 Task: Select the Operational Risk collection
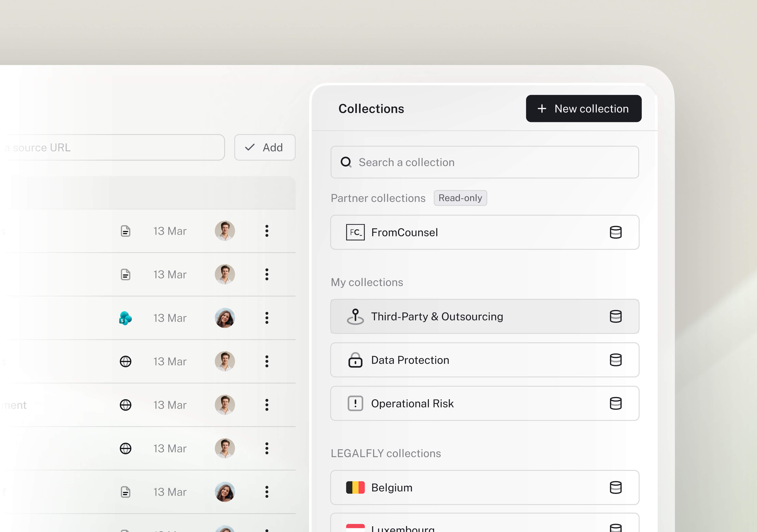(412, 404)
